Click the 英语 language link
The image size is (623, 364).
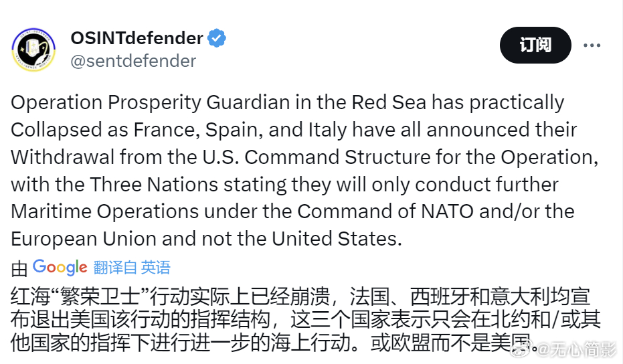click(156, 268)
